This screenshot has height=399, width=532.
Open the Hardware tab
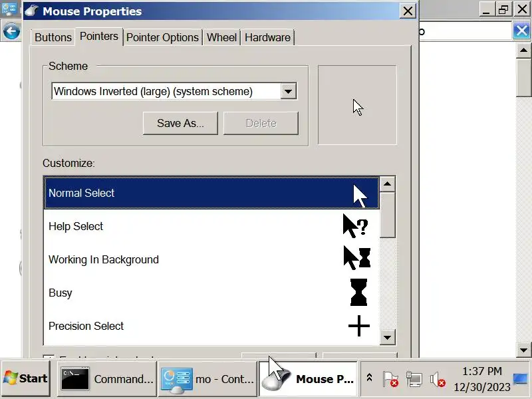coord(267,37)
